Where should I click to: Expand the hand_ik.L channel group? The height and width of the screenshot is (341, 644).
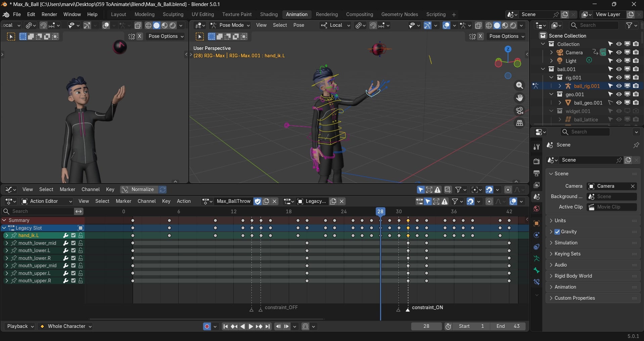pyautogui.click(x=7, y=235)
